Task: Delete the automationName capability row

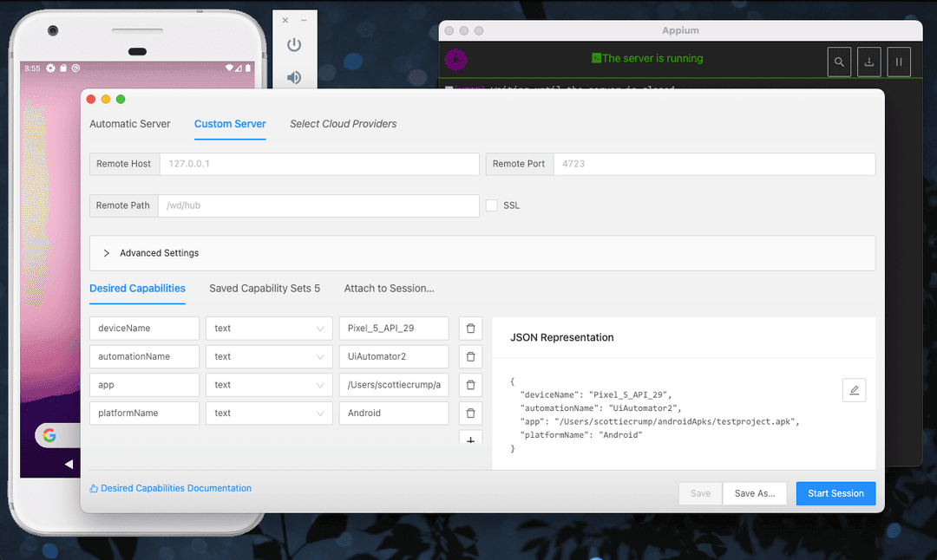Action: click(x=470, y=356)
